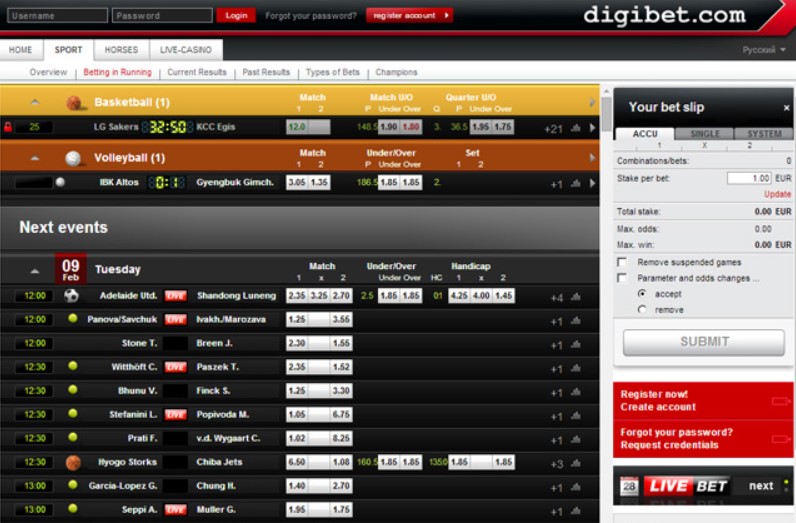Open statistics icon for Seppi A. match
The width and height of the screenshot is (796, 523).
575,510
